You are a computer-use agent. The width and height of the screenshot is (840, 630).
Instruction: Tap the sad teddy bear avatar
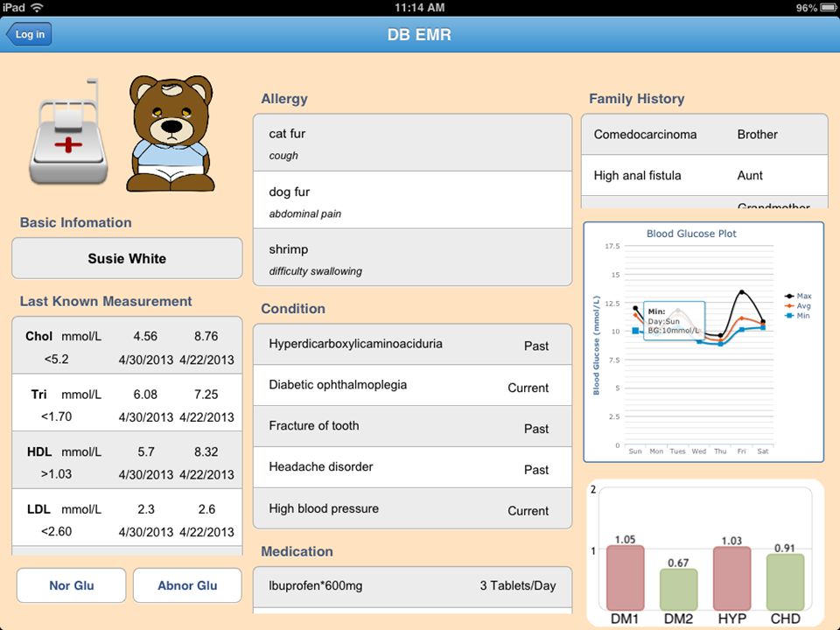coord(171,133)
